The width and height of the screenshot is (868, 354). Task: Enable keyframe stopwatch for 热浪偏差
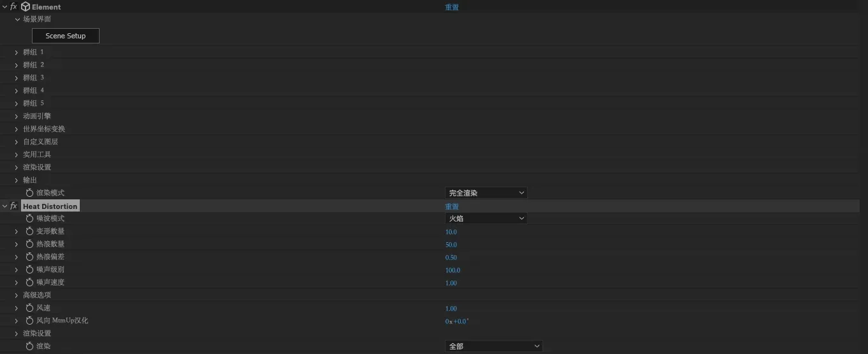(29, 257)
